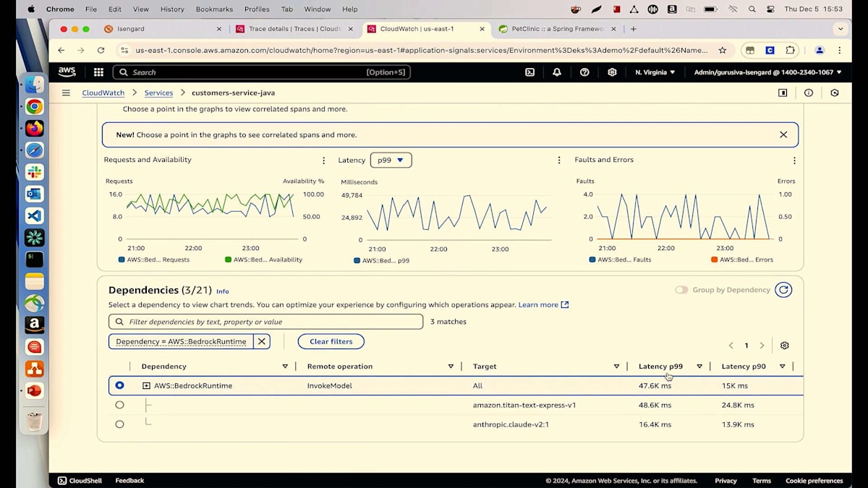Select the AWS::BedrockRuntime row radio button
868x488 pixels.
pos(119,385)
